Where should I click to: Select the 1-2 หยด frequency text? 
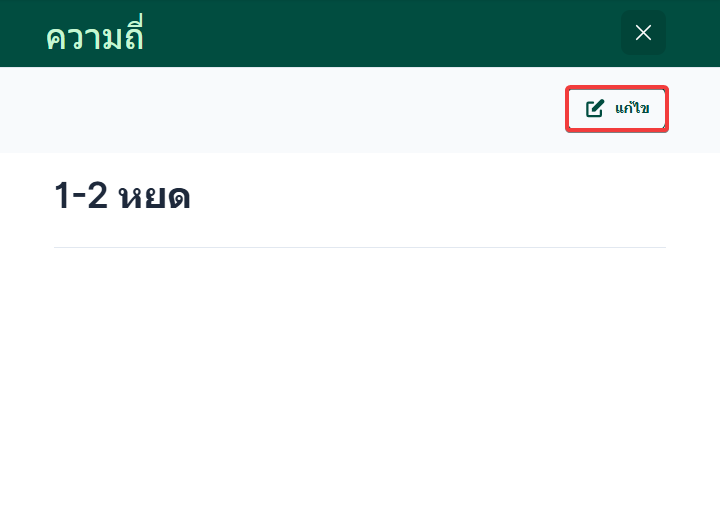[x=122, y=197]
